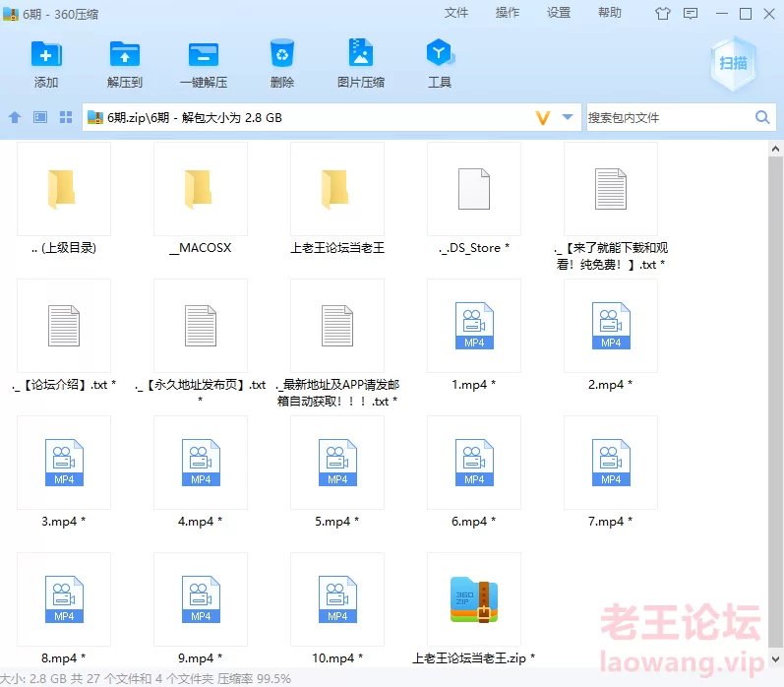Select the ._最新地址及APP txt file
This screenshot has height=687, width=784.
[x=337, y=343]
